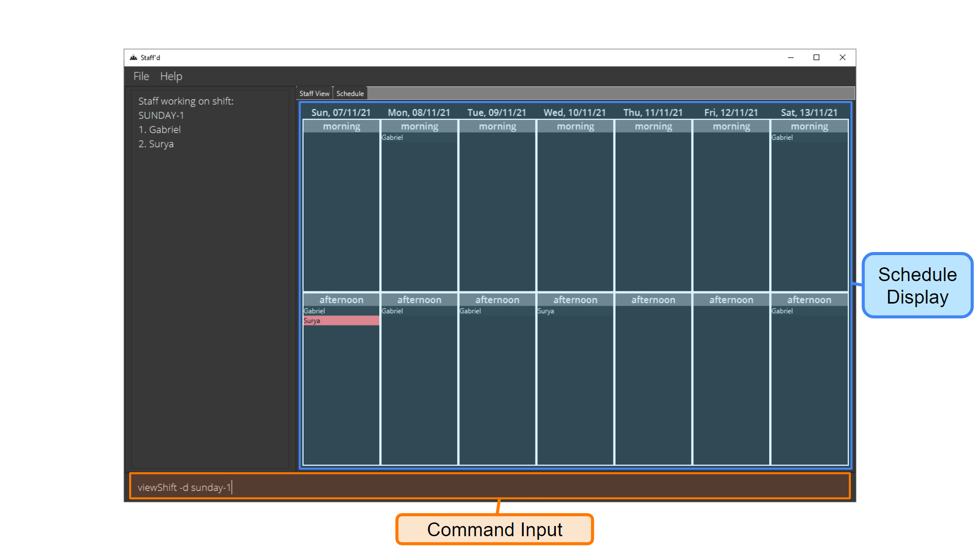Click the SUNDAY-1 shift label

click(x=161, y=115)
